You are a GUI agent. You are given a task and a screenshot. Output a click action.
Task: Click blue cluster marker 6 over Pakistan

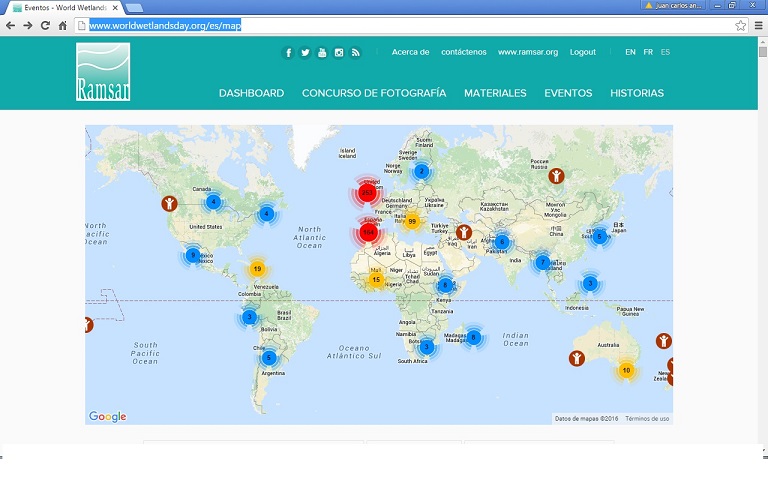502,241
